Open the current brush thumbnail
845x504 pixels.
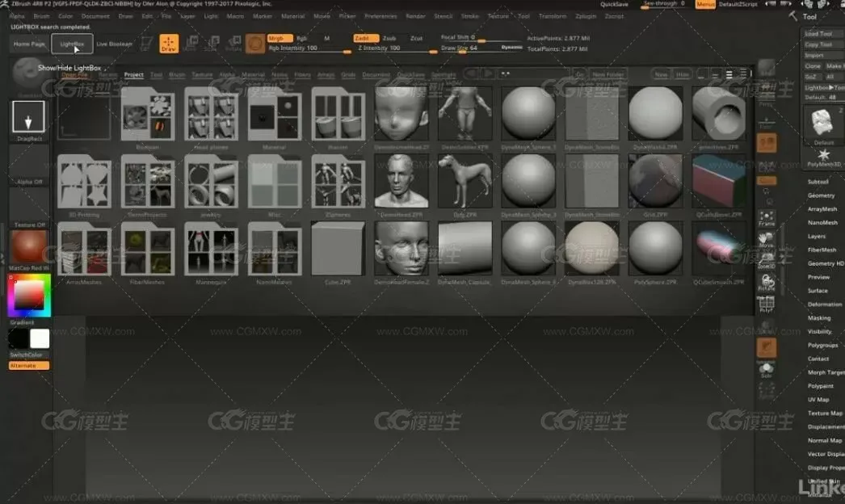point(28,73)
